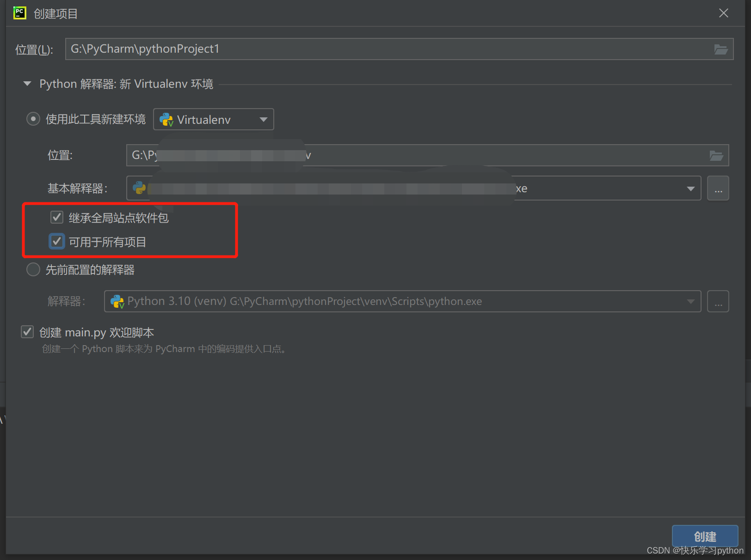Image resolution: width=751 pixels, height=560 pixels.
Task: Toggle create main.py welcome script checkbox
Action: [27, 332]
